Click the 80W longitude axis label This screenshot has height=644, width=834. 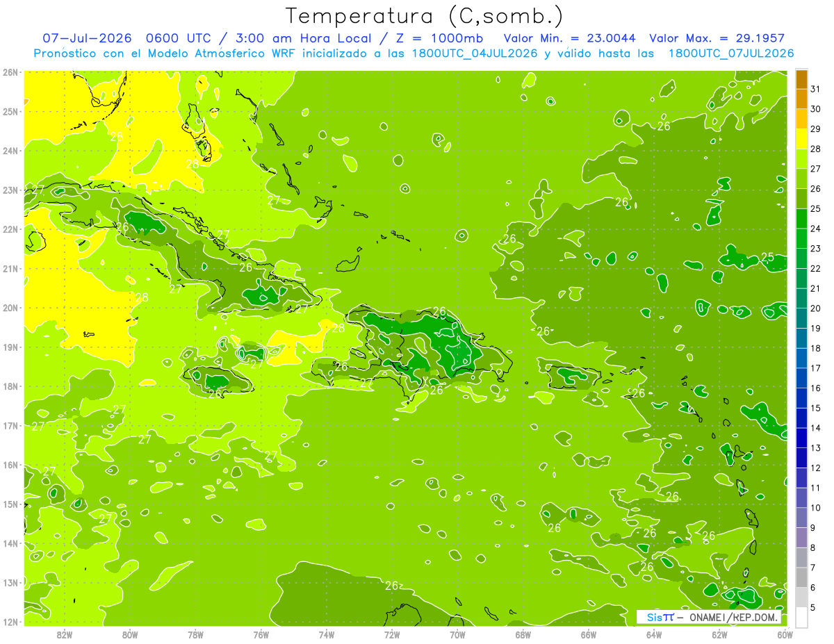coord(130,634)
